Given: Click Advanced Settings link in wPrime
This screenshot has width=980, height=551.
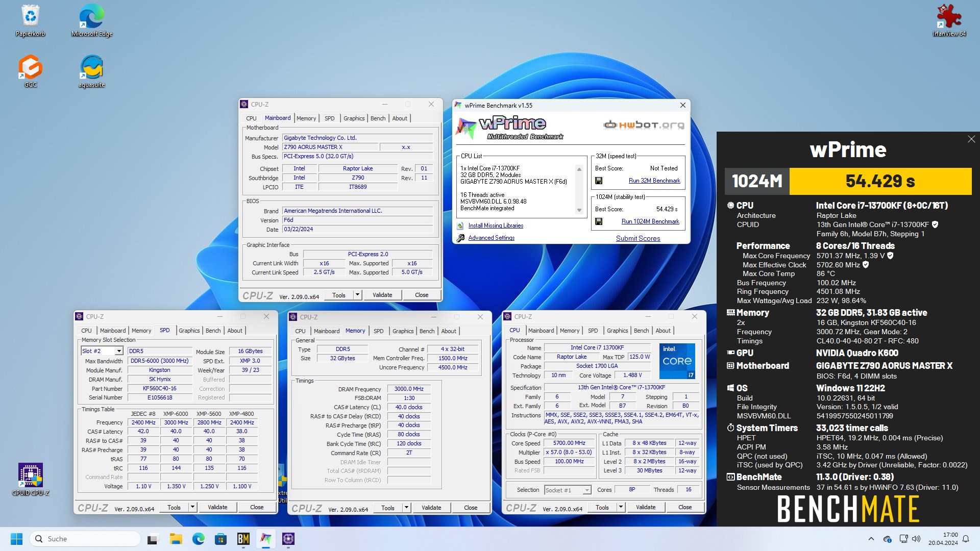Looking at the screenshot, I should coord(492,238).
